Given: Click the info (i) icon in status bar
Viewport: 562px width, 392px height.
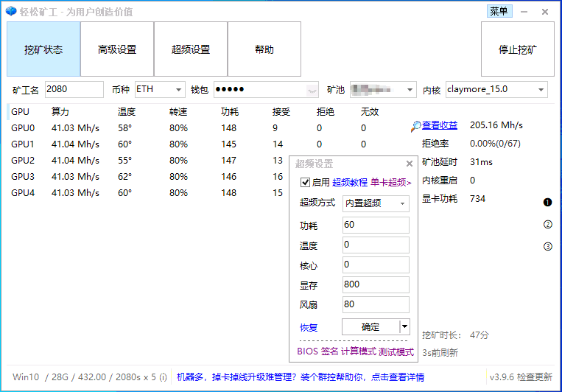Looking at the screenshot, I should point(163,377).
